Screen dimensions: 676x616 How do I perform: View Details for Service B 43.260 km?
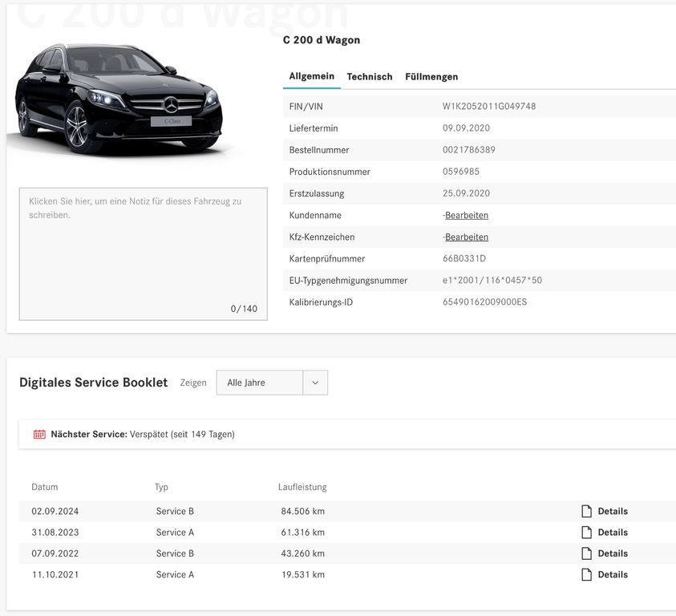point(612,553)
